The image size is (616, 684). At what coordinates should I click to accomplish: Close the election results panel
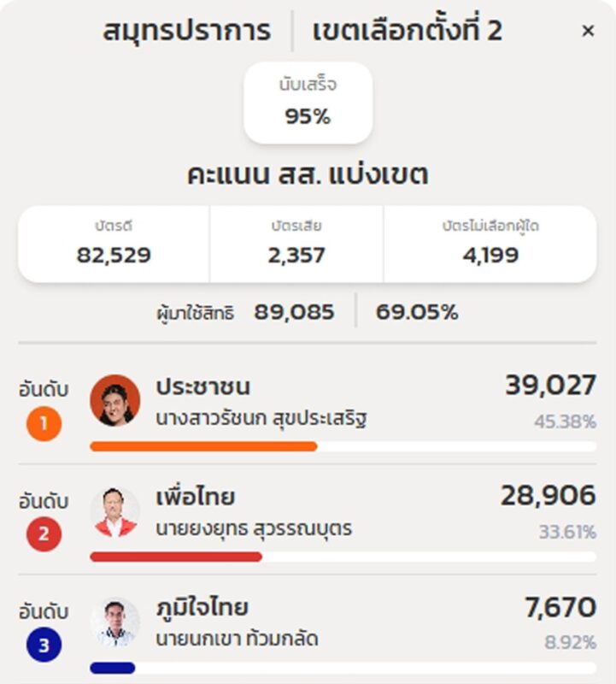[x=588, y=32]
